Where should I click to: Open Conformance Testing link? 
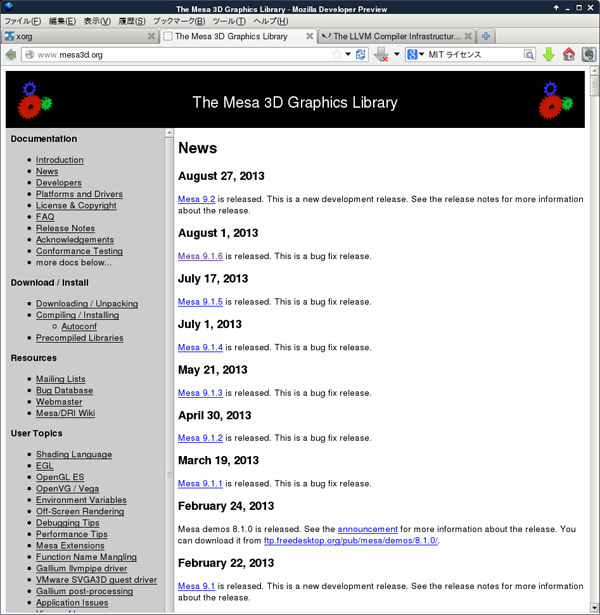pos(79,251)
